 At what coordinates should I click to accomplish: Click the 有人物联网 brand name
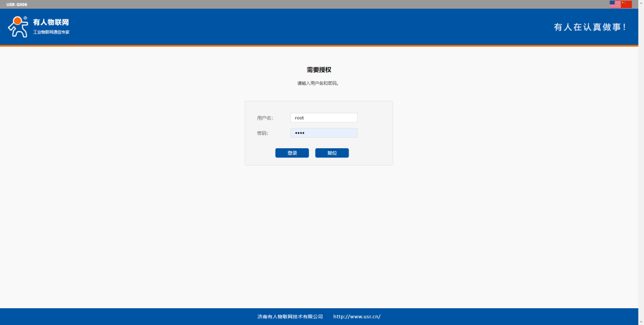[x=51, y=22]
